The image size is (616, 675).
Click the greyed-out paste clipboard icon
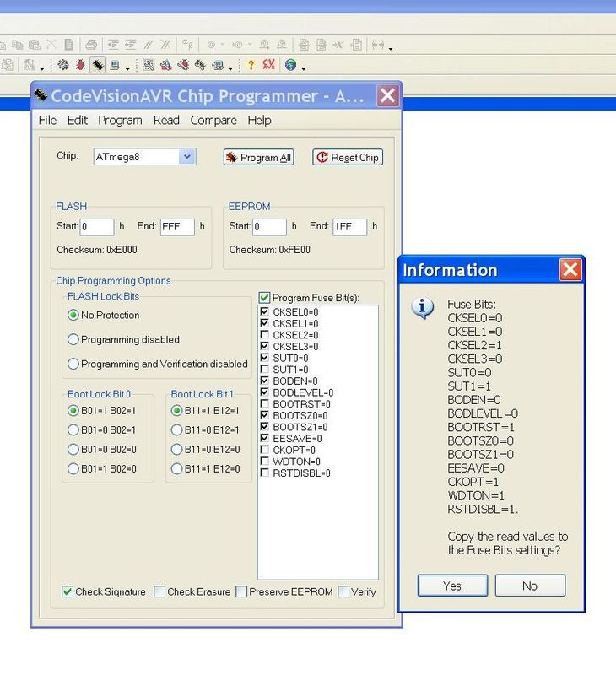tap(34, 45)
